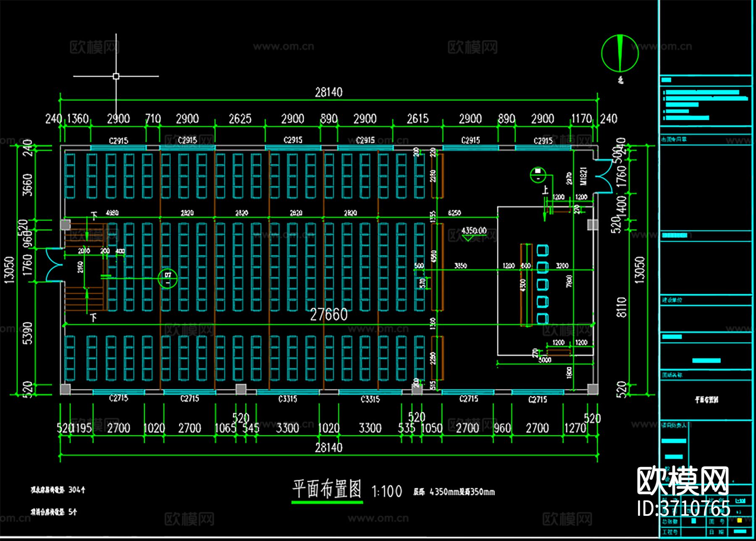Click the 535 dimension text
The height and width of the screenshot is (541, 756).
[x=407, y=428]
